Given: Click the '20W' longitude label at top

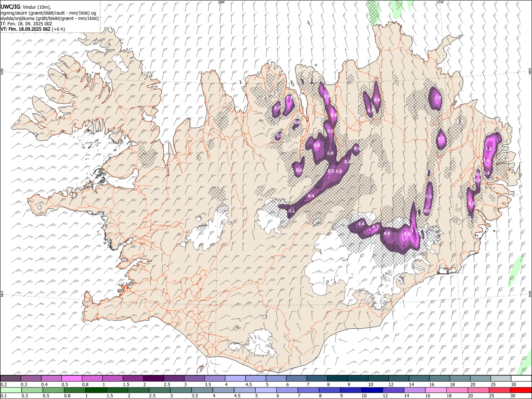Looking at the screenshot, I should [x=221, y=2].
